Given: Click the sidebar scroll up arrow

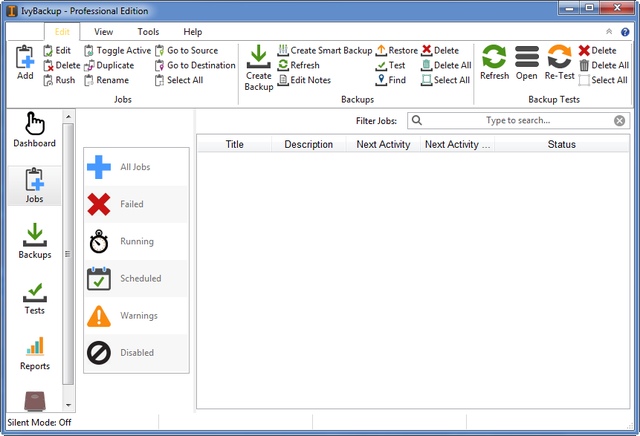Looking at the screenshot, I should [x=69, y=117].
